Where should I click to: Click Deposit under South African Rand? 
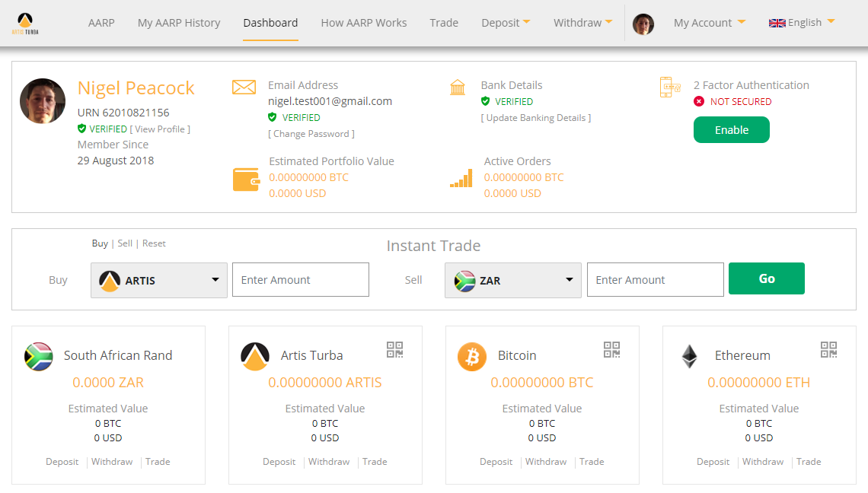coord(62,462)
